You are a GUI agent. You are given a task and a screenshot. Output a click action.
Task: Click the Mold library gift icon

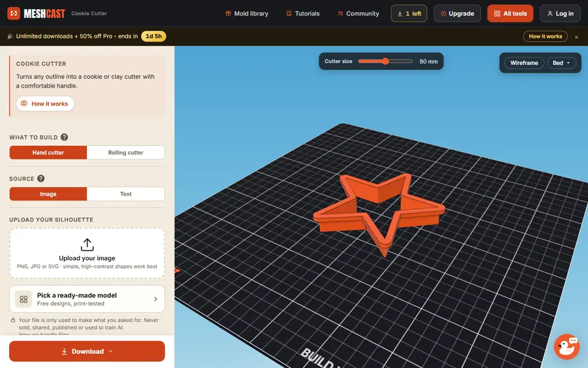[228, 13]
